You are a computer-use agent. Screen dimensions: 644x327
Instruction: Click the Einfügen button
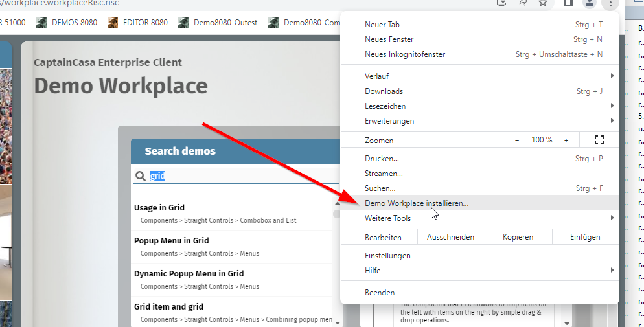pos(585,238)
